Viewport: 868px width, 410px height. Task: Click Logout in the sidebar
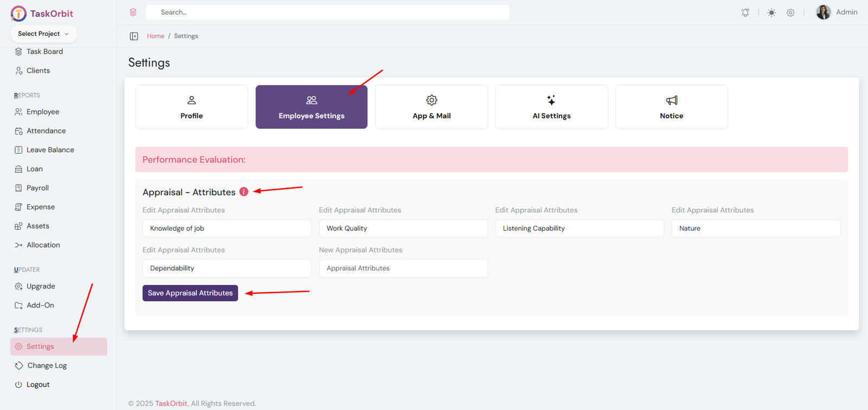pos(37,384)
